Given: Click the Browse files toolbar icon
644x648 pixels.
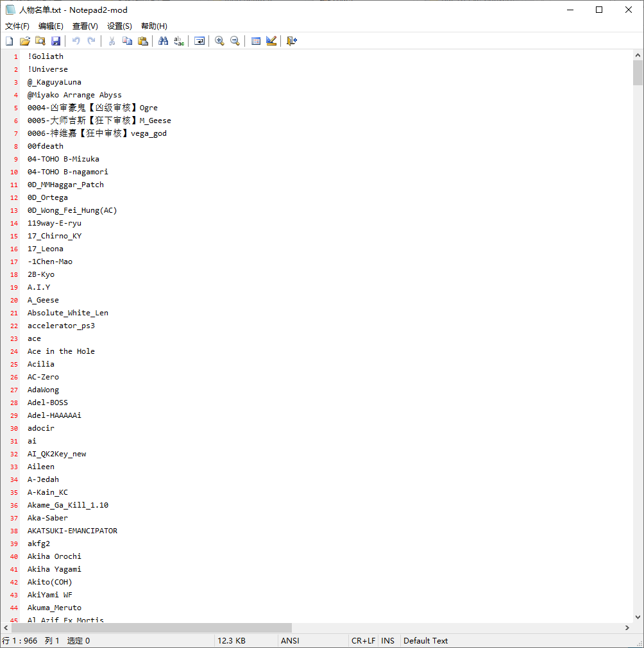Looking at the screenshot, I should (40, 41).
